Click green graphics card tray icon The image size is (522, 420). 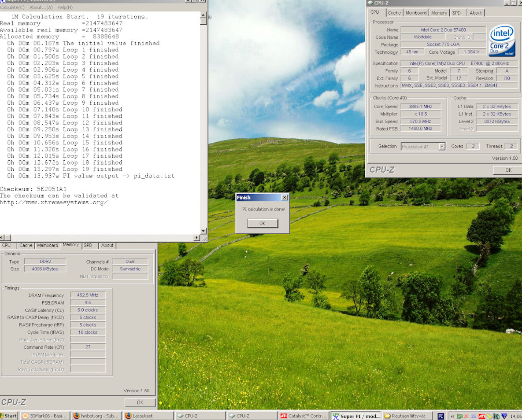459,416
